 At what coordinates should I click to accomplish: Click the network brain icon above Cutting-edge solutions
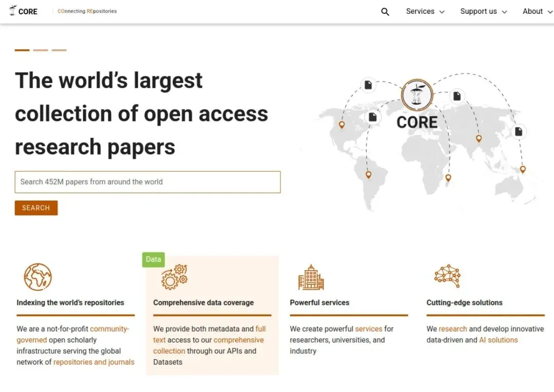(447, 276)
